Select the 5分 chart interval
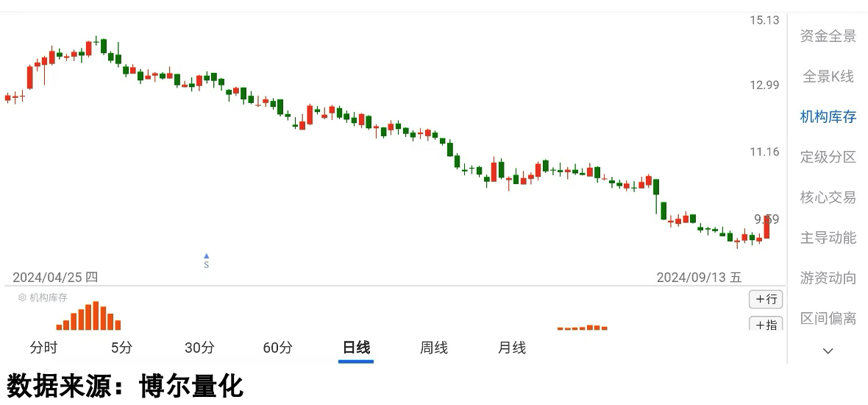The image size is (868, 405). 122,348
